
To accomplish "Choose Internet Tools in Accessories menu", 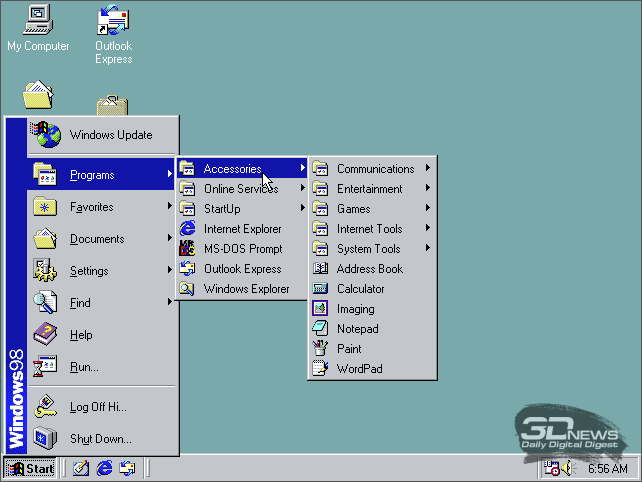I will tap(372, 228).
